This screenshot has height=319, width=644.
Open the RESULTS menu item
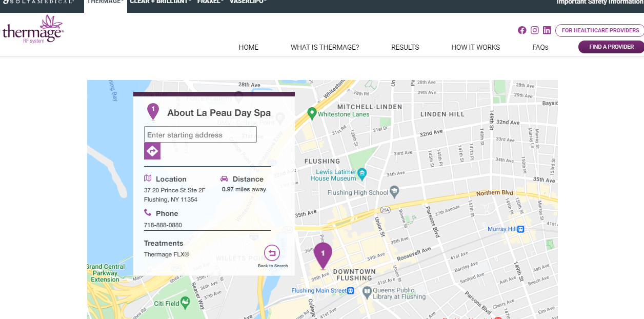pos(405,47)
